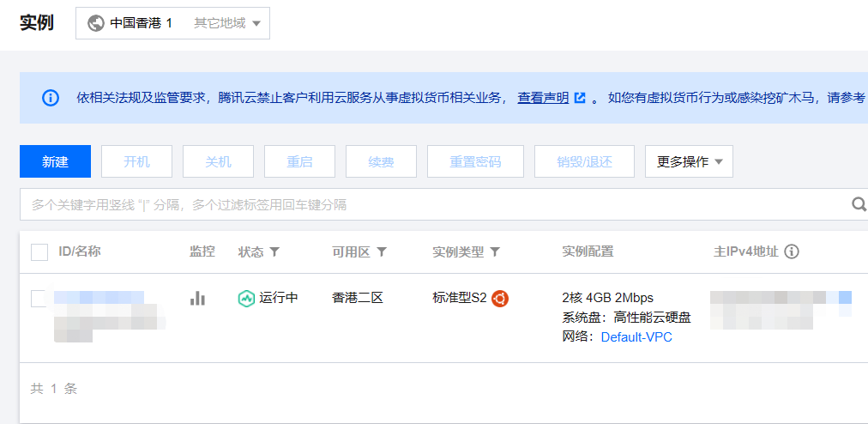Open the 更多操作 dropdown

(x=689, y=161)
